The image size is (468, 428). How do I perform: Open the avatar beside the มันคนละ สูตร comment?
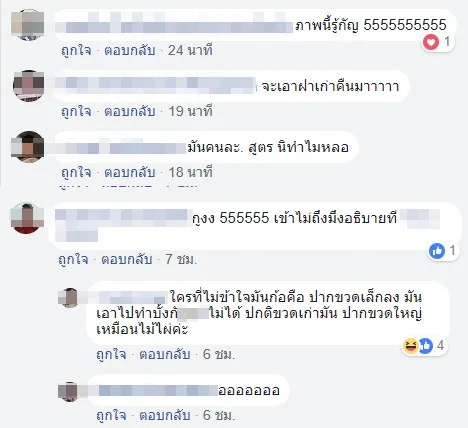click(27, 147)
